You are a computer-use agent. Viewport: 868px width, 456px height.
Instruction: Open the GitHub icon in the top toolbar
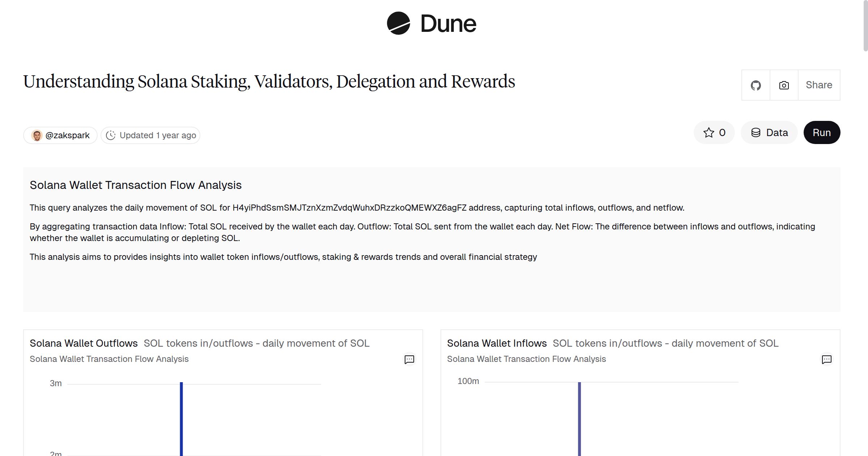coord(756,85)
